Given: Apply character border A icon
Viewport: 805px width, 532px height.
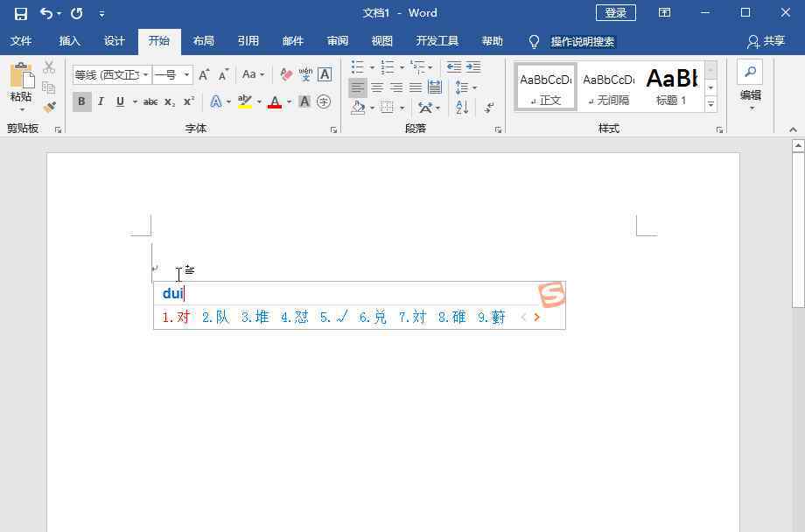Looking at the screenshot, I should click(325, 74).
